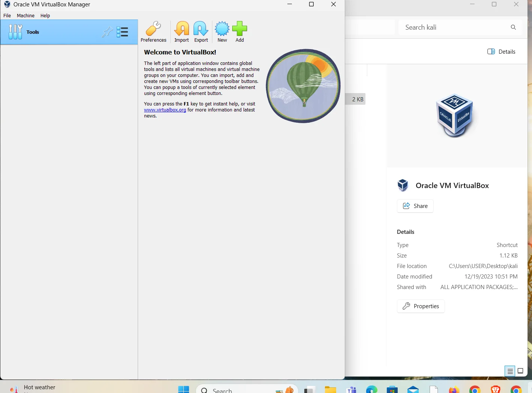Screen dimensions: 532x393
Task: Click the large VirtualBox cube preview
Action: click(455, 115)
